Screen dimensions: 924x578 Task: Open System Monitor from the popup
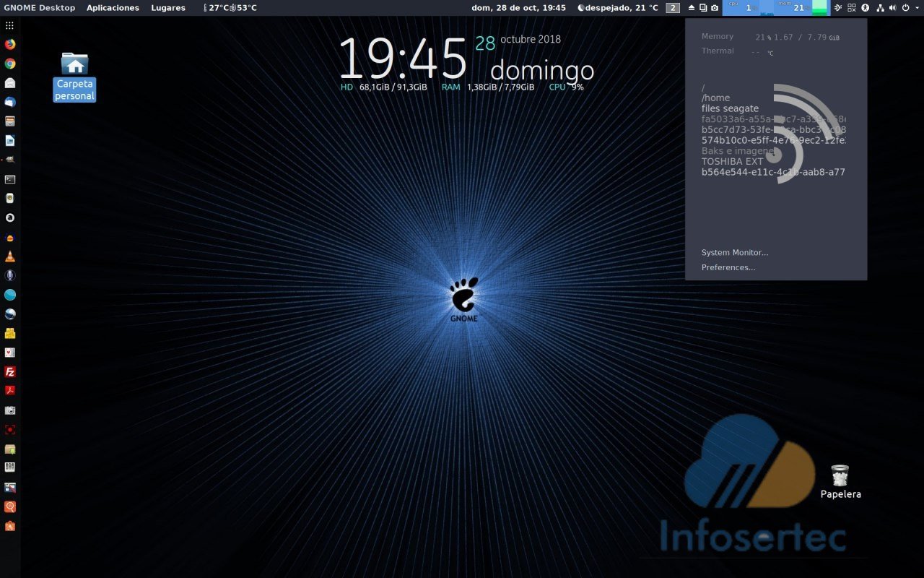[734, 253]
